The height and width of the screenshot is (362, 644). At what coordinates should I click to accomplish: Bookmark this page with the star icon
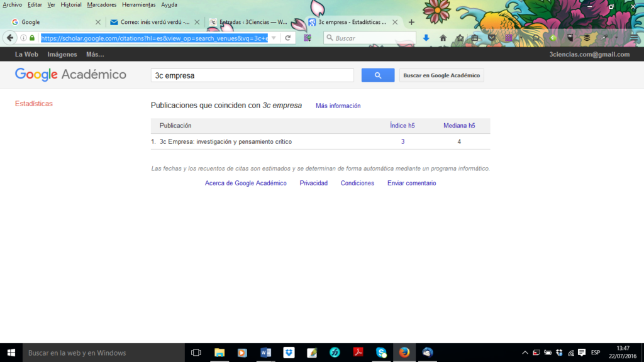(460, 38)
